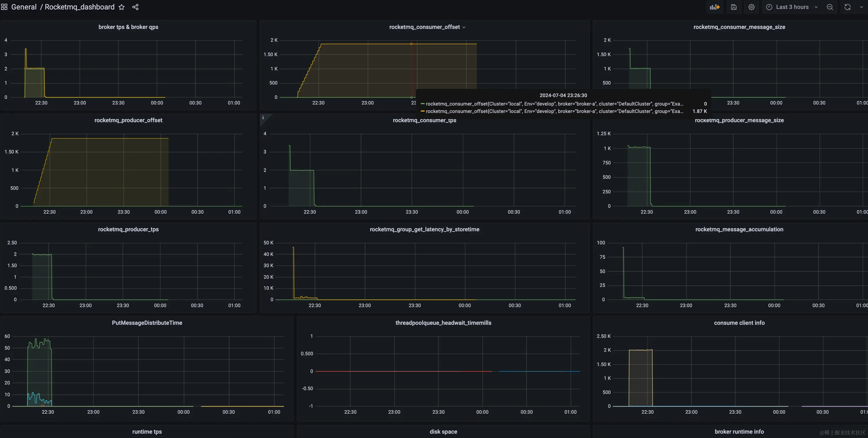Click the rocketmq_message_accumulation panel title

[739, 229]
